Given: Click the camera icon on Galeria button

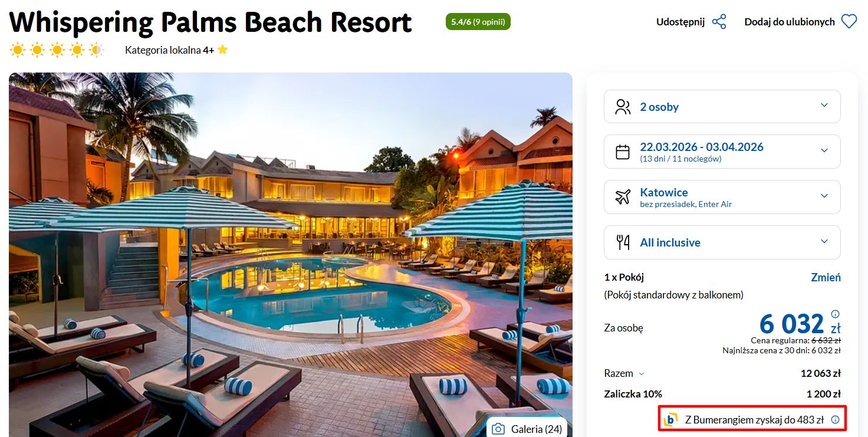Looking at the screenshot, I should (498, 429).
